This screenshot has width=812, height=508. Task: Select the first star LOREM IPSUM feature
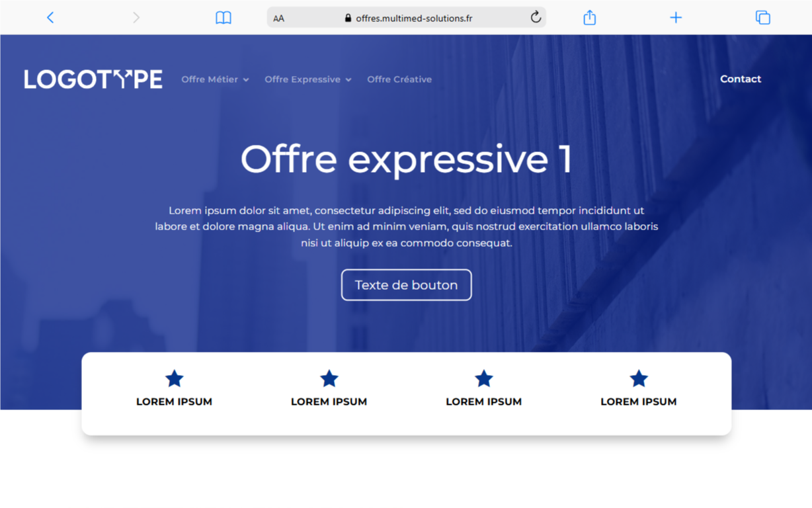(x=174, y=388)
